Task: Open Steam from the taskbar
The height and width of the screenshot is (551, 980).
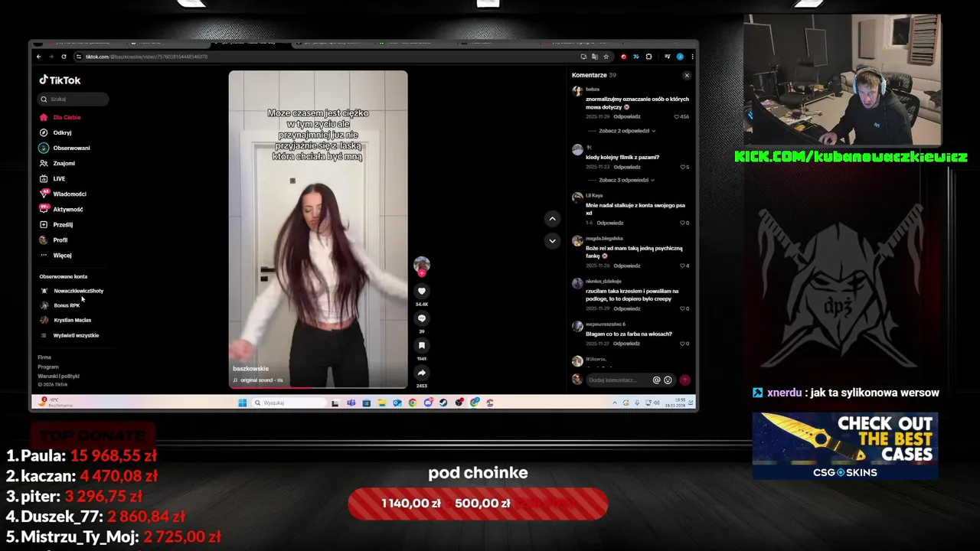Action: coord(444,403)
